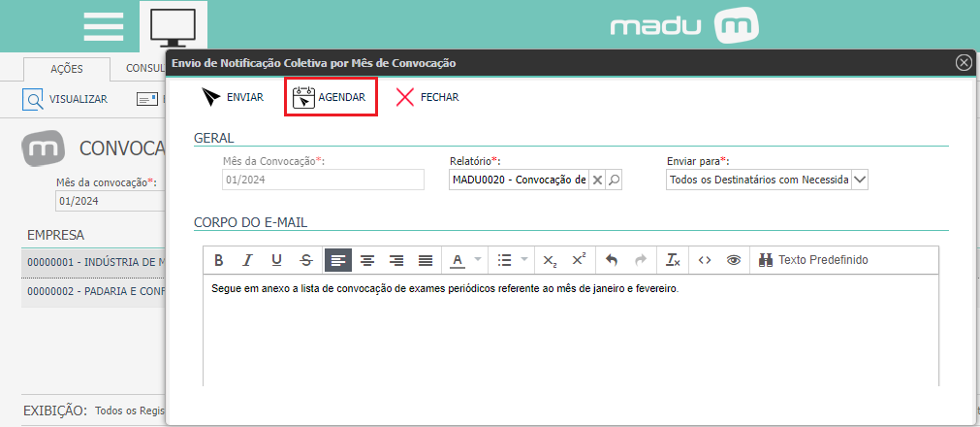Expand the list style dropdown arrow
The image size is (980, 427).
524,260
